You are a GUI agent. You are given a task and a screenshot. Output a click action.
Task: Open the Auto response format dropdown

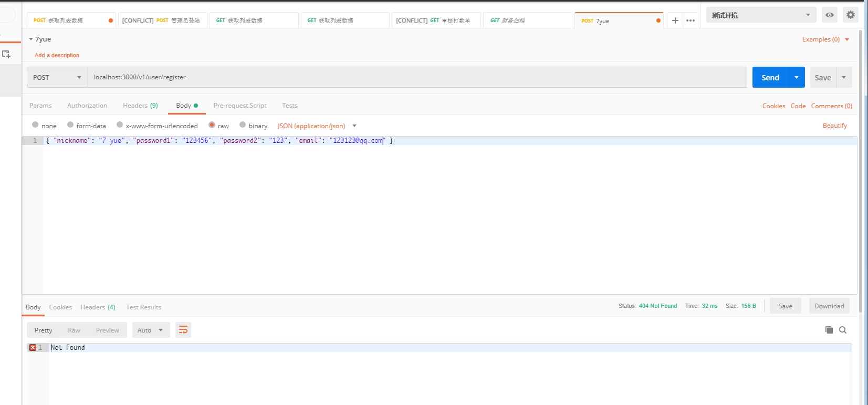151,330
